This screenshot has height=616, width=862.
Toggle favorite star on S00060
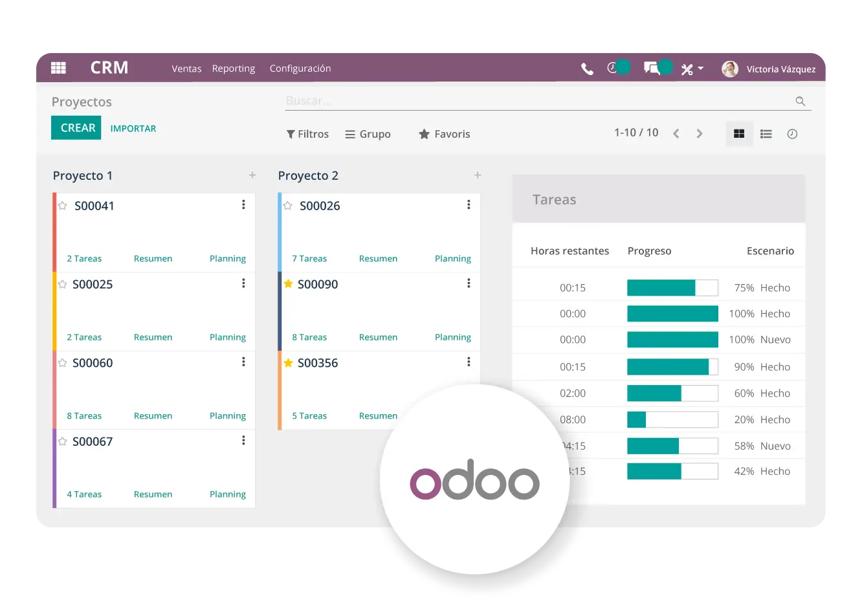63,363
